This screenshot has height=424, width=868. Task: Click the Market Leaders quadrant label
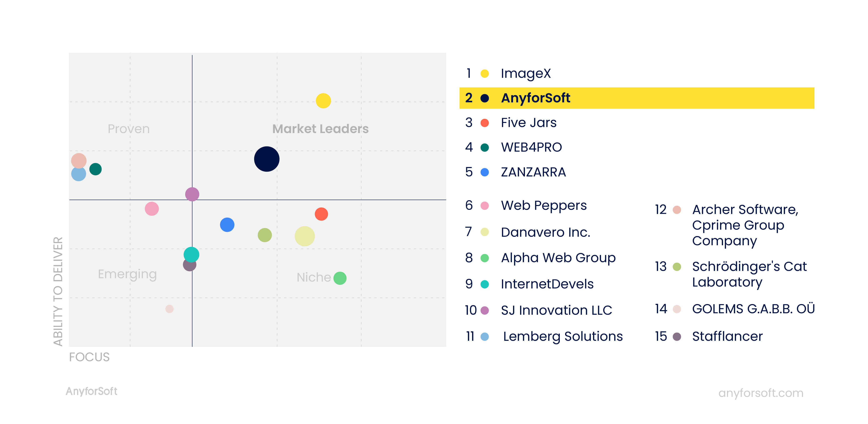pyautogui.click(x=320, y=128)
